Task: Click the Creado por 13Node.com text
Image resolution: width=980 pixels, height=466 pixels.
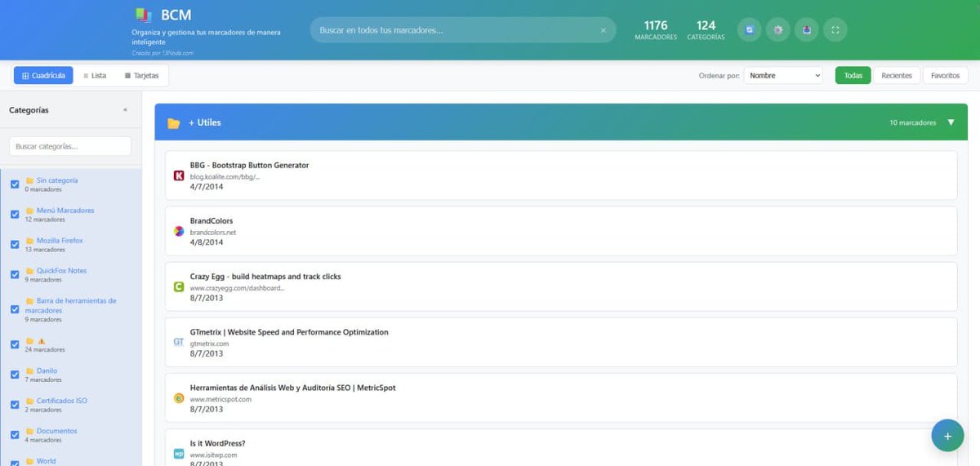Action: (x=163, y=53)
